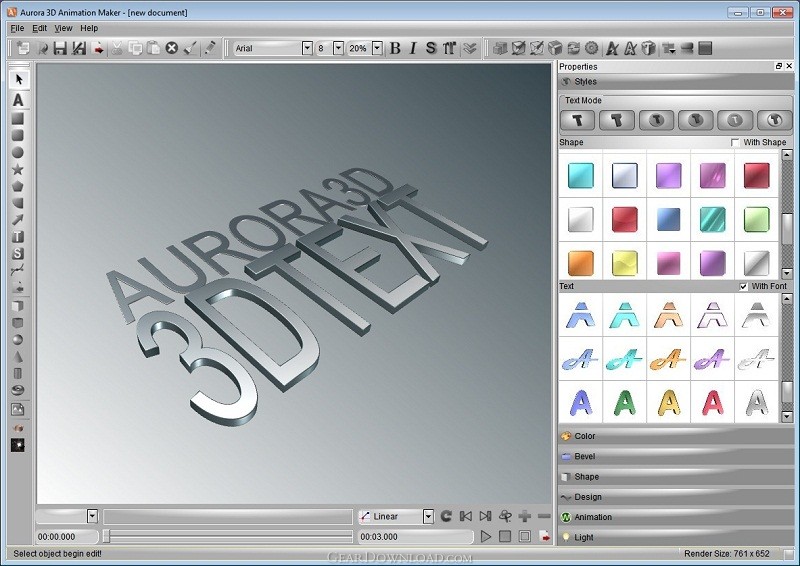Select third Text Mode round button
Viewport: 800px width, 566px height.
(656, 120)
